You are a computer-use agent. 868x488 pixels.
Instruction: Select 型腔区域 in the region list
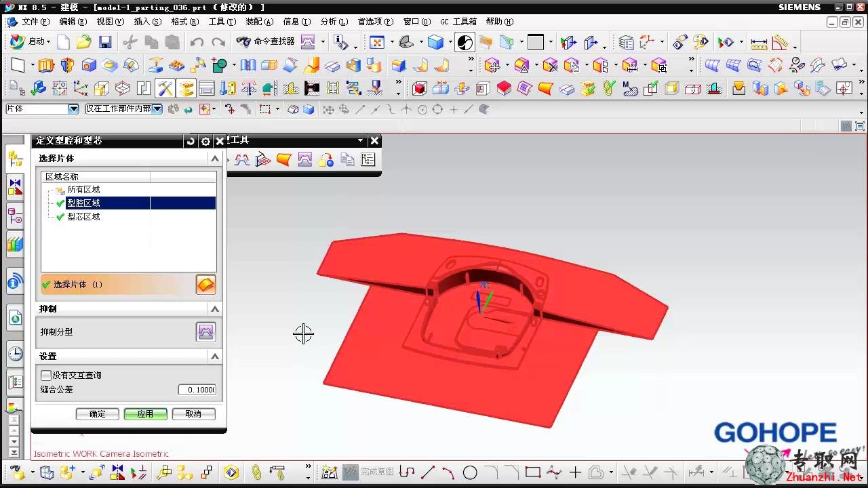tap(83, 203)
